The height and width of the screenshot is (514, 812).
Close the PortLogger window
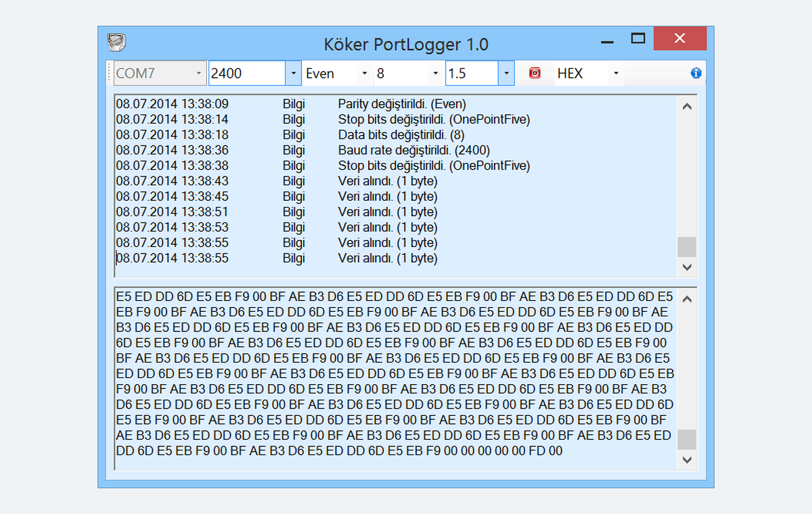click(x=680, y=39)
